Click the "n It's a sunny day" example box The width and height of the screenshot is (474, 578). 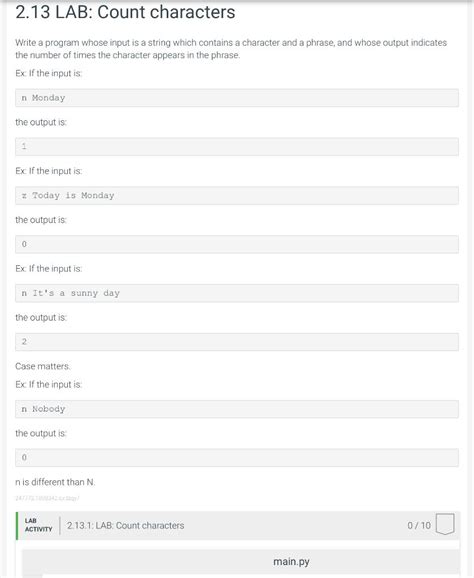(237, 293)
